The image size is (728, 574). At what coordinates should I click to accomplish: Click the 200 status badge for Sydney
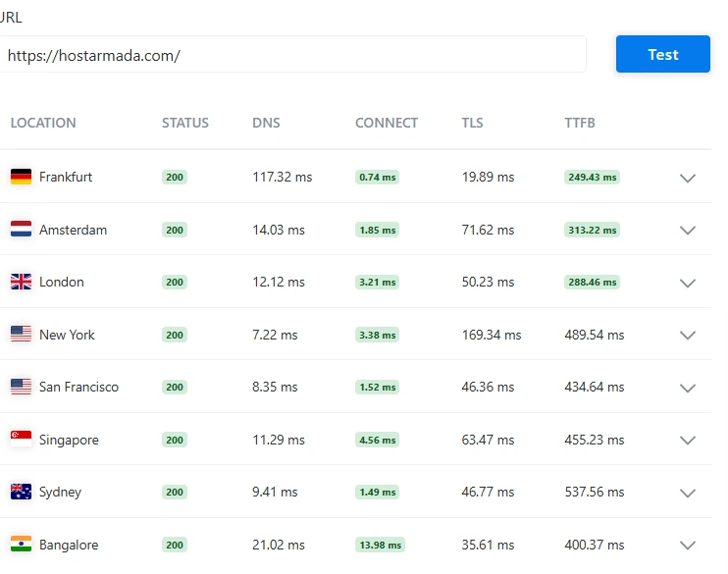pyautogui.click(x=175, y=492)
